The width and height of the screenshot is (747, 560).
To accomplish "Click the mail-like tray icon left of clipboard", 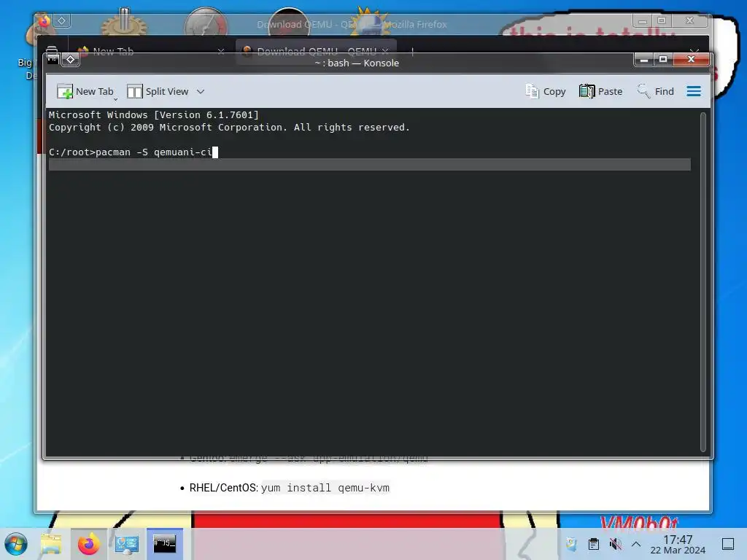I will (572, 544).
